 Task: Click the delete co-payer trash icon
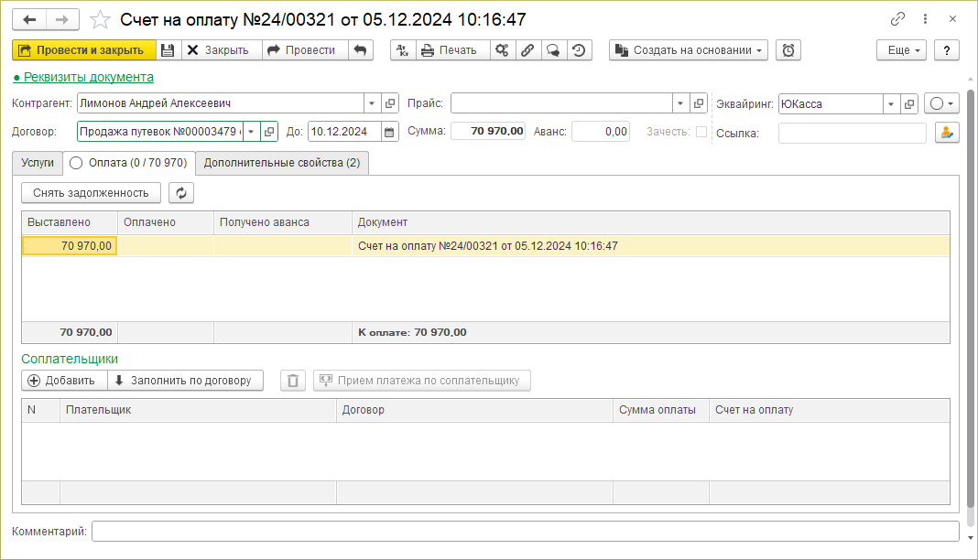click(292, 381)
